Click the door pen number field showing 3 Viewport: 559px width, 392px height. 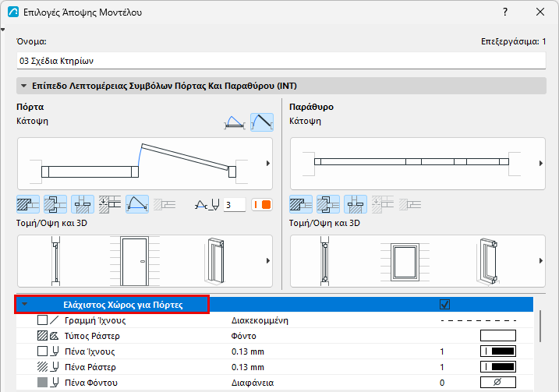tap(235, 205)
